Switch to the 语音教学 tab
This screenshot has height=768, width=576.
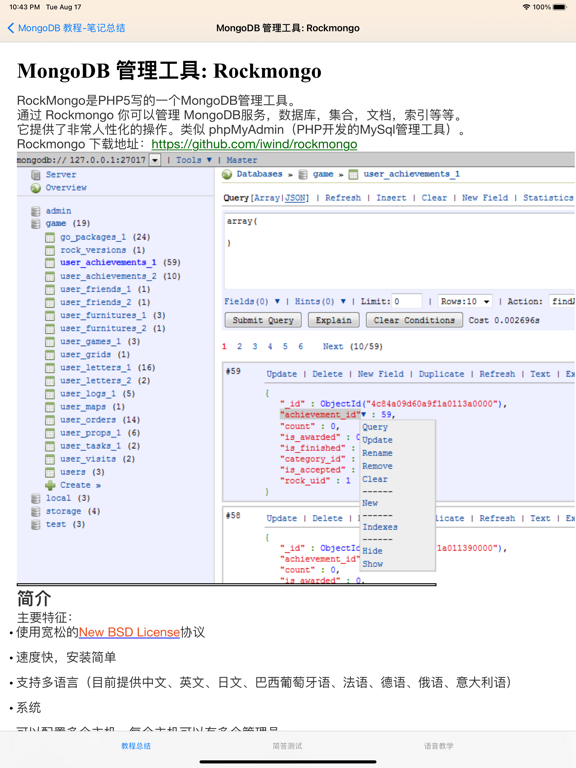(x=438, y=746)
